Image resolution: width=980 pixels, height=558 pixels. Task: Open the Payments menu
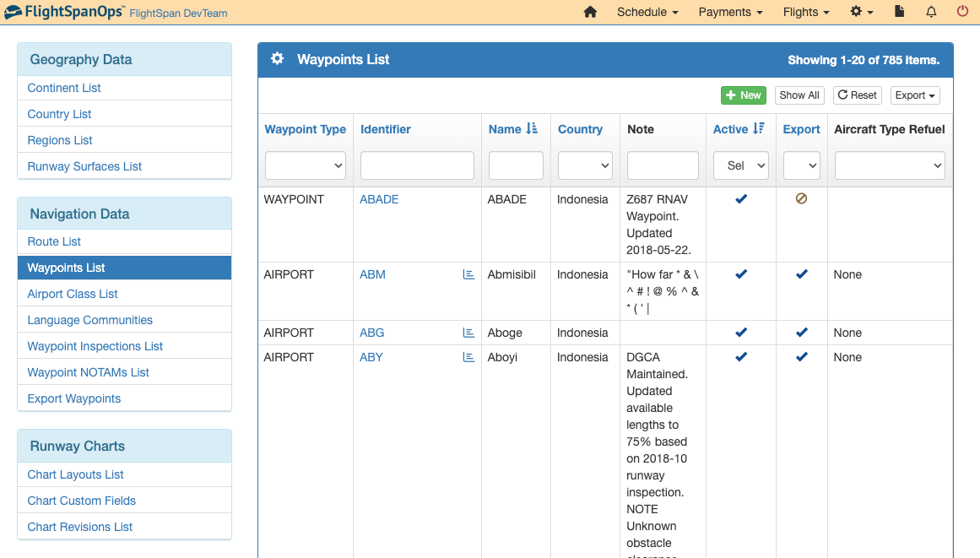pos(729,12)
